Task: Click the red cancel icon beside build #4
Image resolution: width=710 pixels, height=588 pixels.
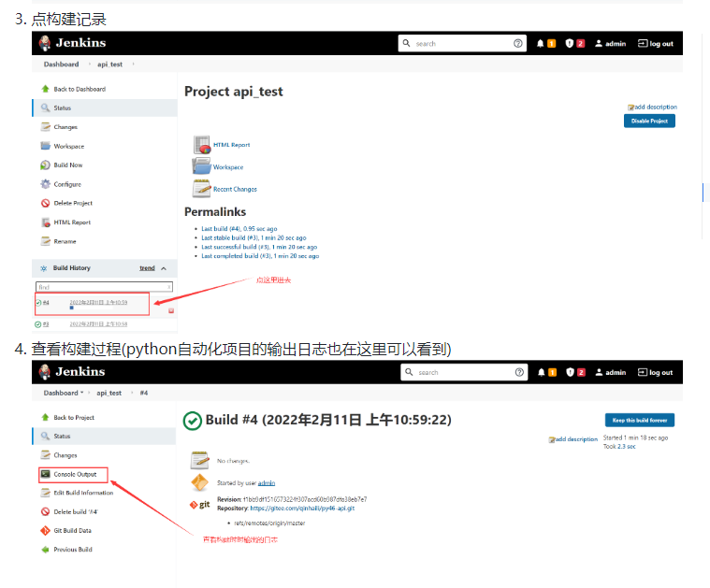Action: pos(171,311)
